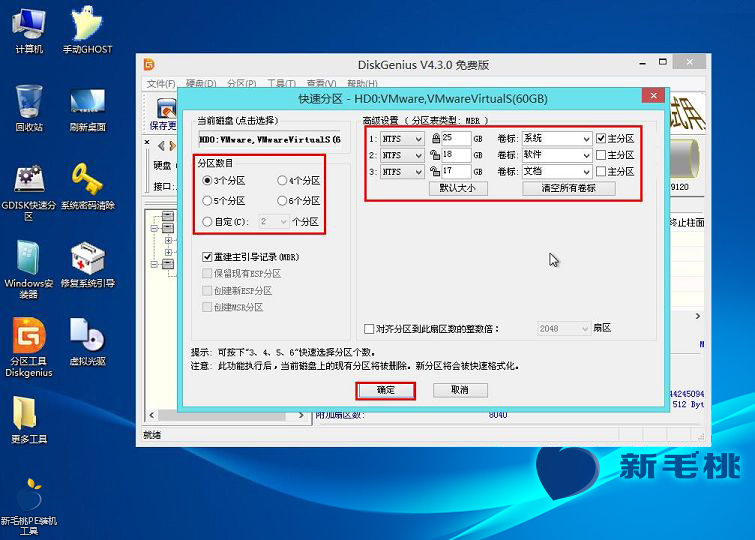Click the back arrow in DiskGenius panel
Screen dimensions: 755x540
[x=161, y=145]
